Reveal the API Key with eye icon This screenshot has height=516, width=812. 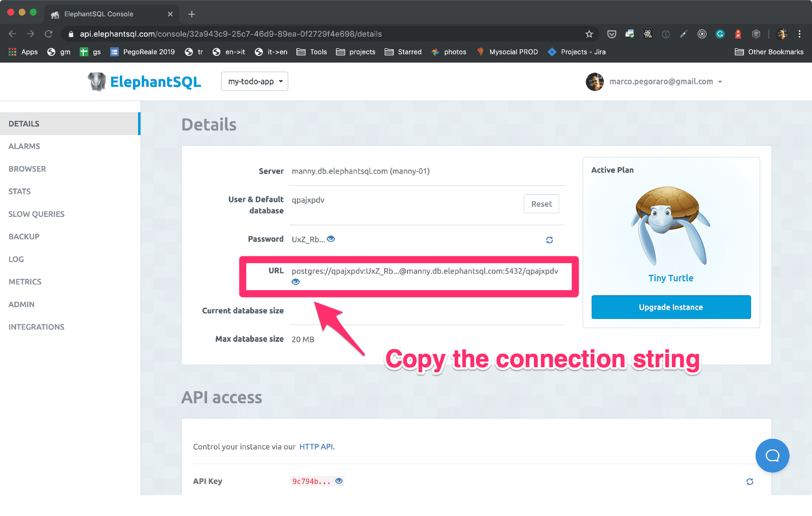pos(339,480)
